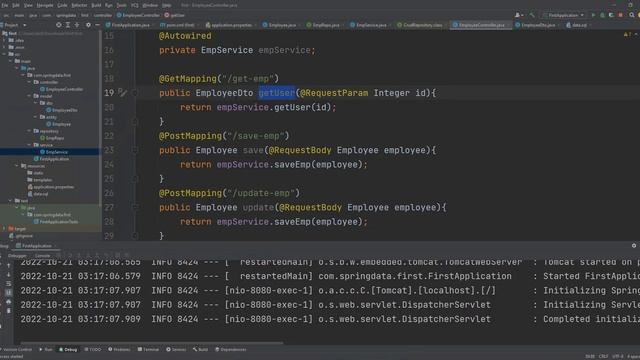Open the Version Control tool window
Image resolution: width=640 pixels, height=360 pixels.
click(x=16, y=350)
